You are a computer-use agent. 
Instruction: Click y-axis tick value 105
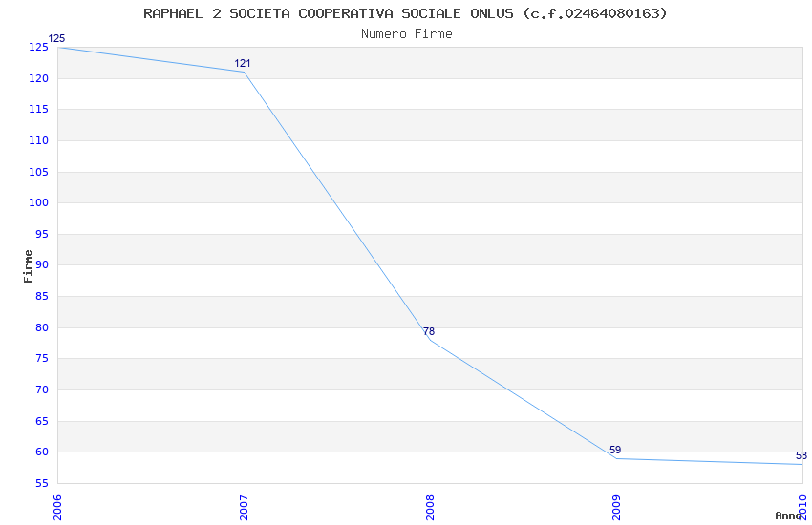point(38,172)
